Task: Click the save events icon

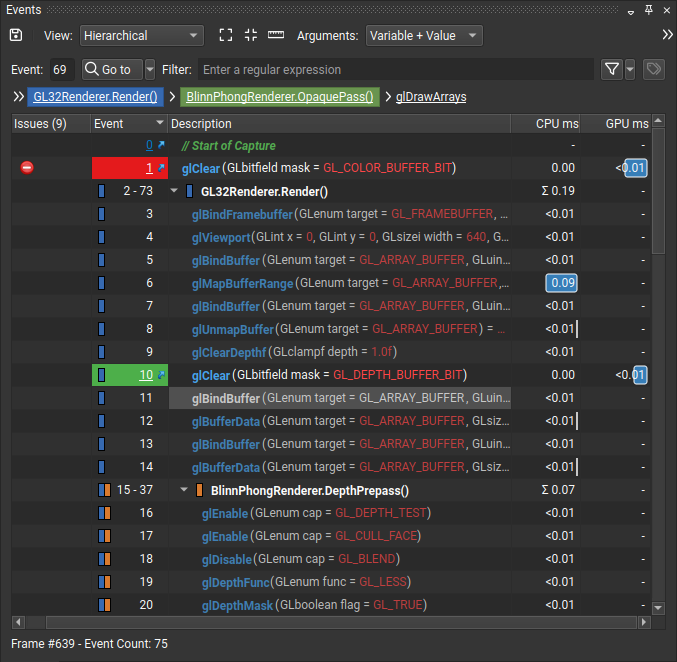Action: tap(16, 35)
